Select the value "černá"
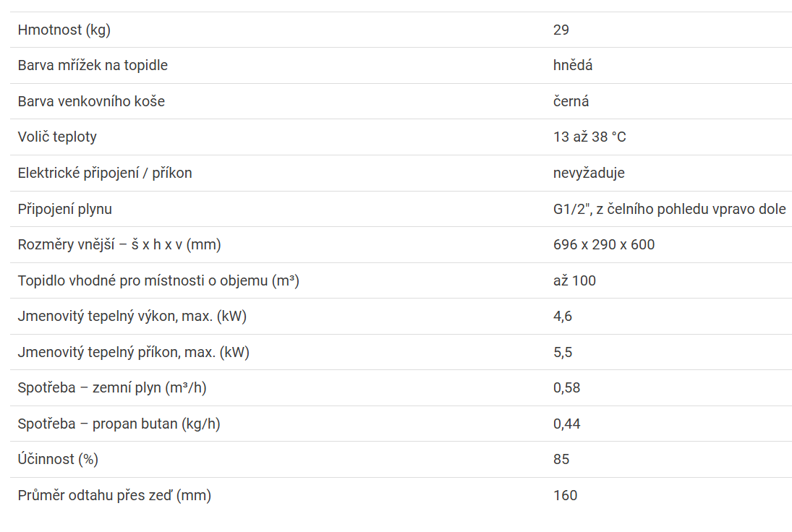Image resolution: width=792 pixels, height=532 pixels. pos(571,101)
